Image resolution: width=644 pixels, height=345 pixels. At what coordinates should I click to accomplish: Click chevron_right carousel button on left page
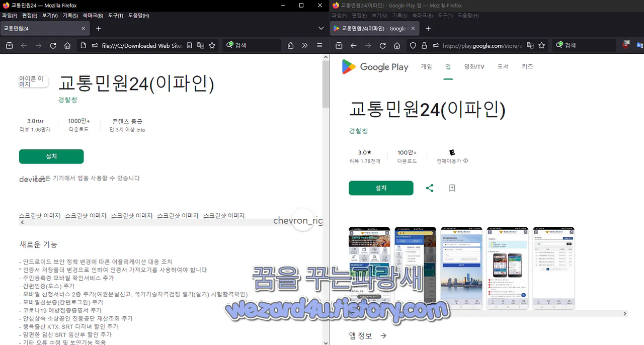pos(303,220)
